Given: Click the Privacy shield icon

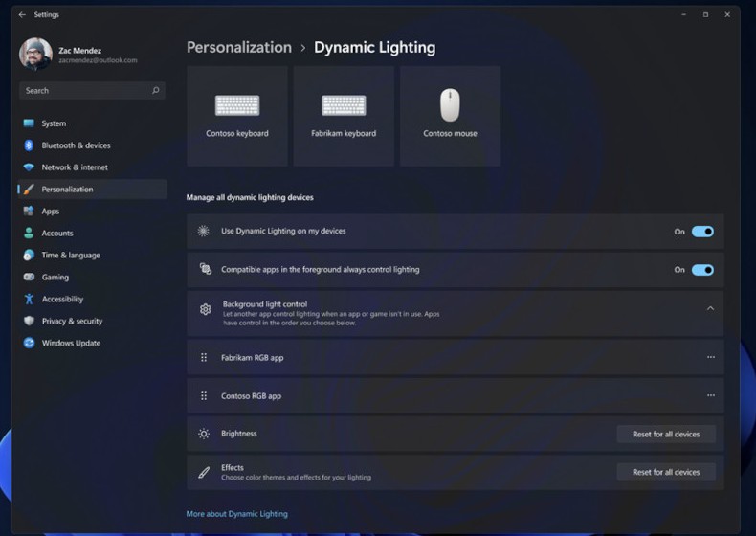Looking at the screenshot, I should coord(29,321).
